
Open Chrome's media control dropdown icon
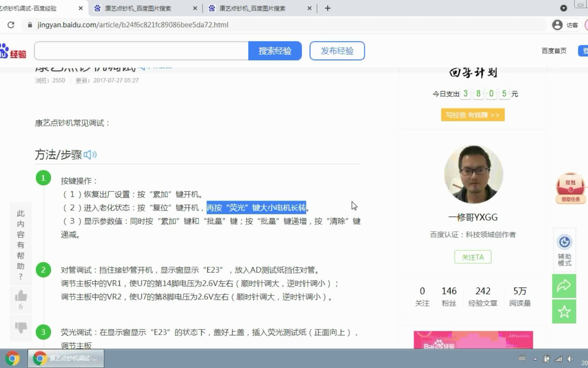[x=563, y=8]
